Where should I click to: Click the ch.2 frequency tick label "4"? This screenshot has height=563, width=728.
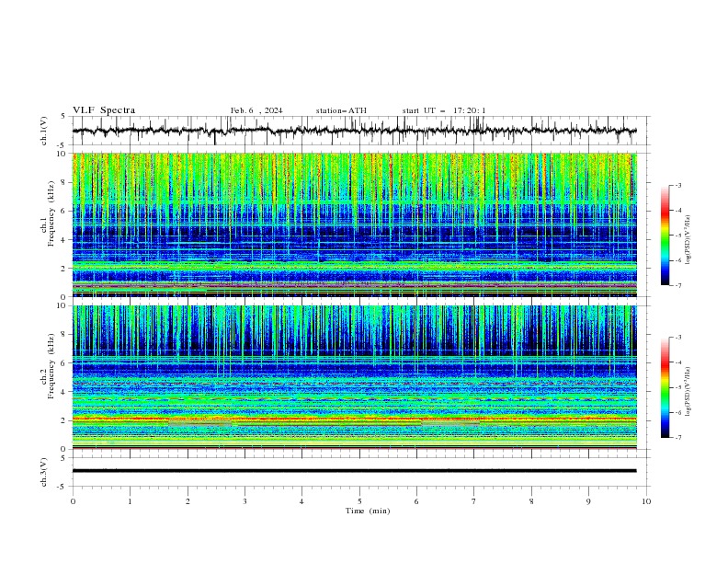pos(64,392)
